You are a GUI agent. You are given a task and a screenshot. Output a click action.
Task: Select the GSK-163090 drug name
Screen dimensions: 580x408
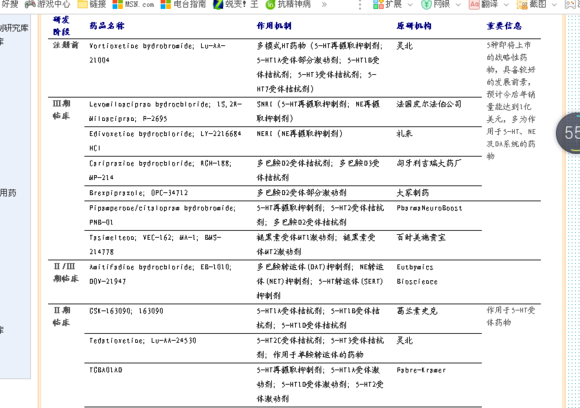[126, 311]
